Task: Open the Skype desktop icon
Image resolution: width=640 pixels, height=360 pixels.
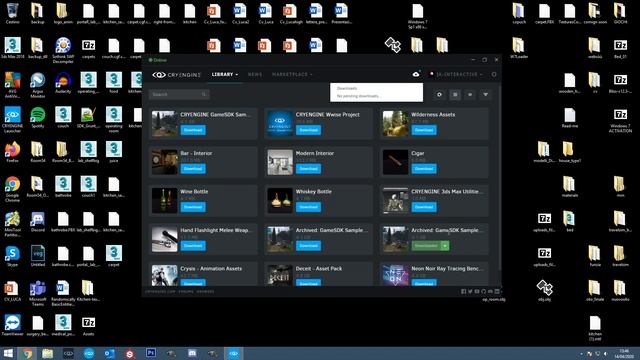Action: pyautogui.click(x=12, y=256)
